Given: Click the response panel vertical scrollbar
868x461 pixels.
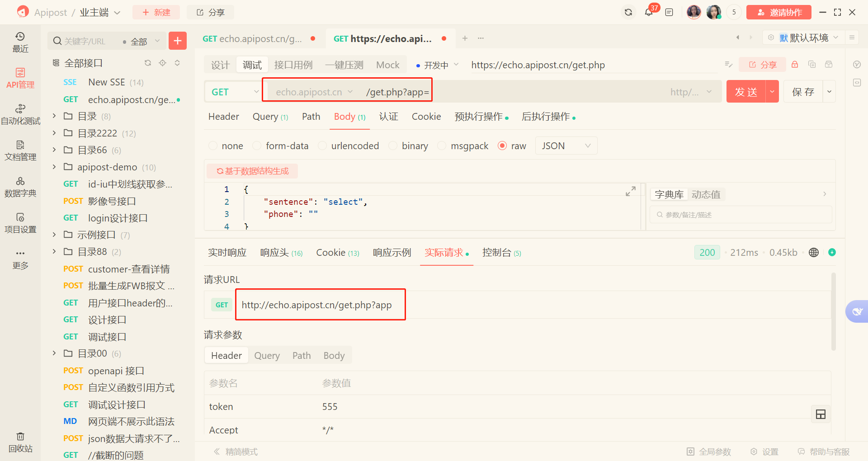Looking at the screenshot, I should (x=834, y=311).
